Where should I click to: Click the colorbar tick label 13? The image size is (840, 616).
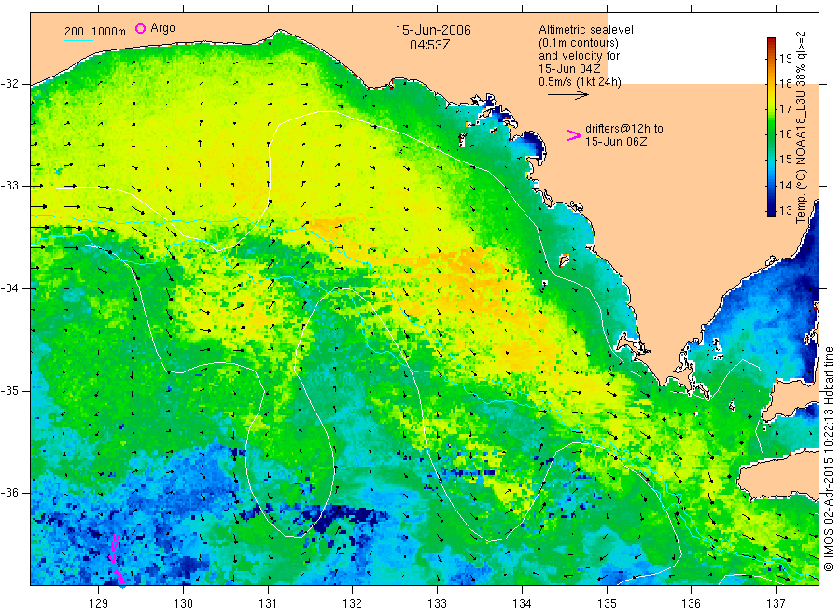click(785, 211)
